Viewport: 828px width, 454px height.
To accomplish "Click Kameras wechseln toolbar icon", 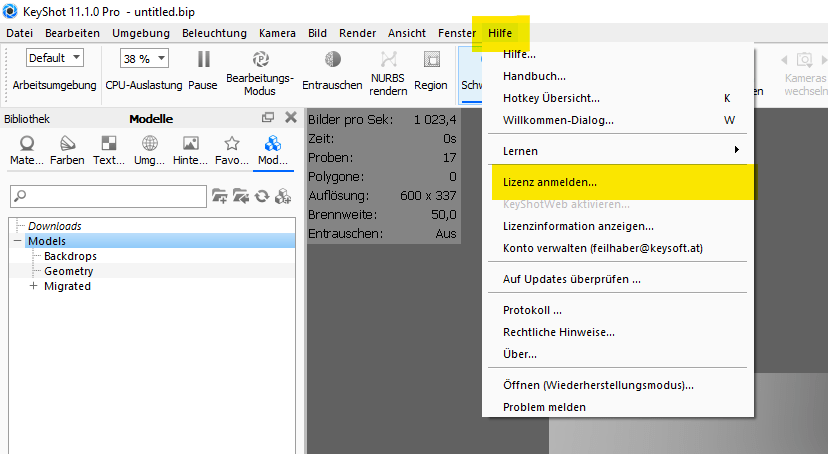I will (804, 59).
